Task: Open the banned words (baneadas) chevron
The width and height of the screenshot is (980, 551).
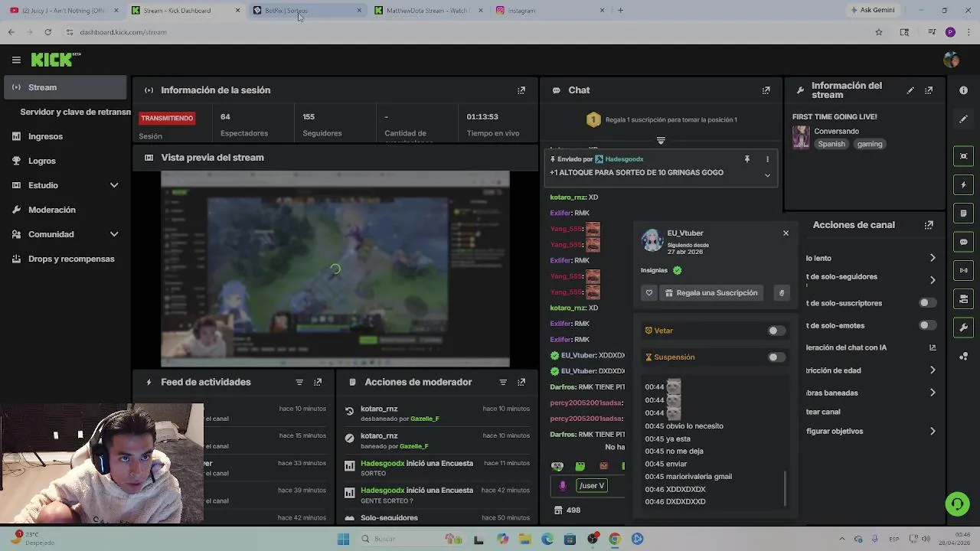Action: click(x=933, y=393)
